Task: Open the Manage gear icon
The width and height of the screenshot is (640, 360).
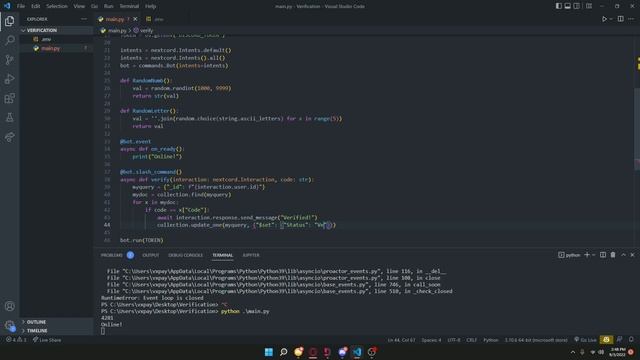Action: point(10,326)
